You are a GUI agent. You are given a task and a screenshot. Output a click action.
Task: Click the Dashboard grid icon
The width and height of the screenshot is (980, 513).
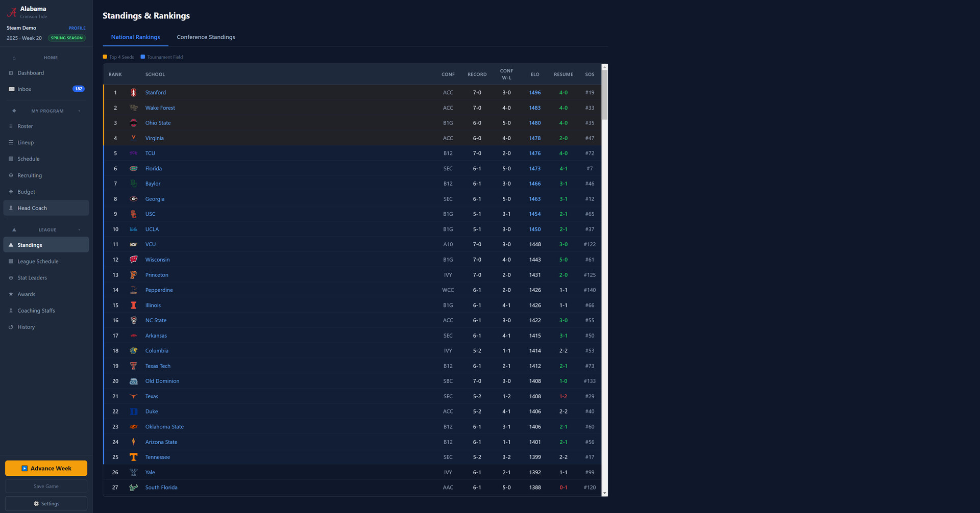click(x=11, y=73)
